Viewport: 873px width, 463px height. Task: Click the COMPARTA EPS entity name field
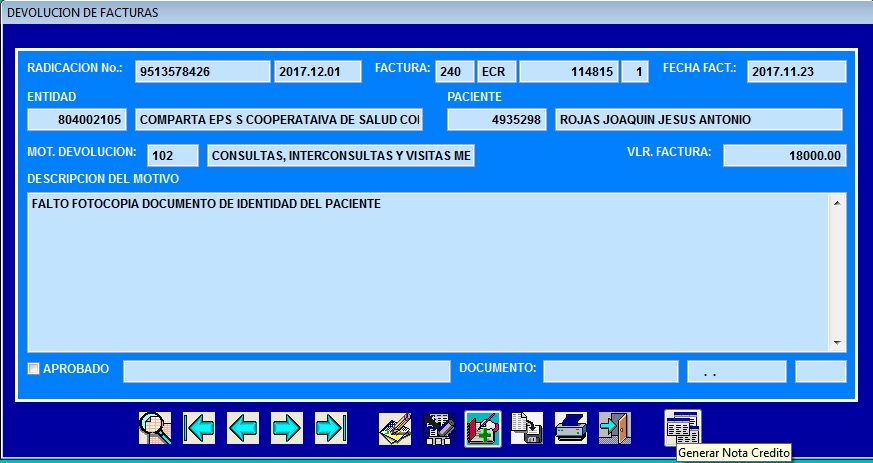point(279,120)
